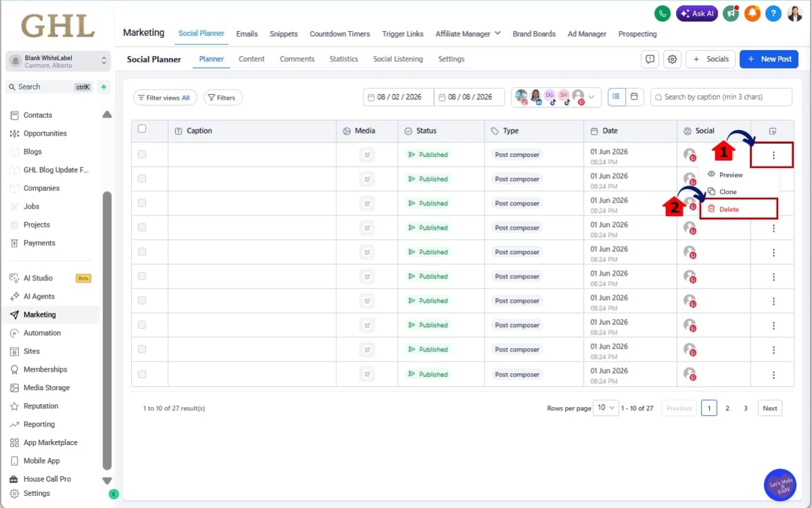Click the sidebar vertical scrollbar
The width and height of the screenshot is (812, 508).
[107, 331]
